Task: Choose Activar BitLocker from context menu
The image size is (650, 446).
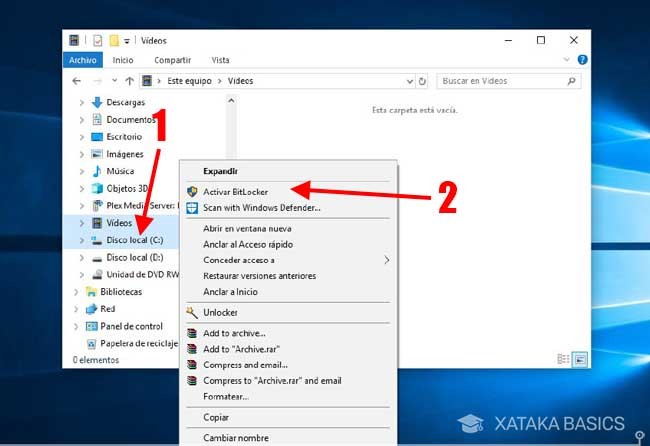Action: tap(289, 191)
